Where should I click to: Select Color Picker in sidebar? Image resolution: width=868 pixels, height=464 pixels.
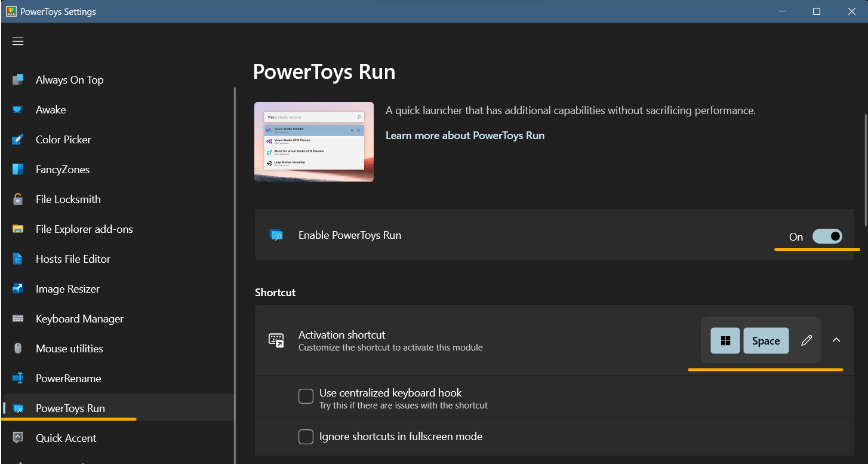pos(63,139)
